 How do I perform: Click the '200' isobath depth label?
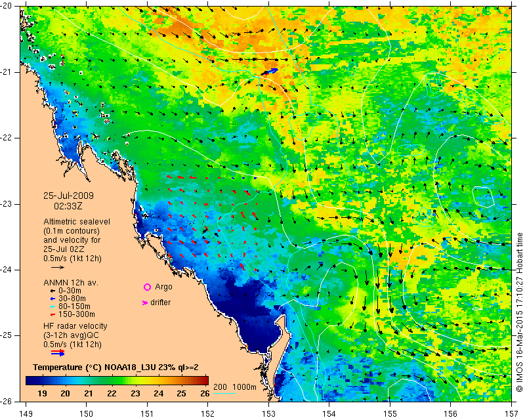click(x=220, y=387)
